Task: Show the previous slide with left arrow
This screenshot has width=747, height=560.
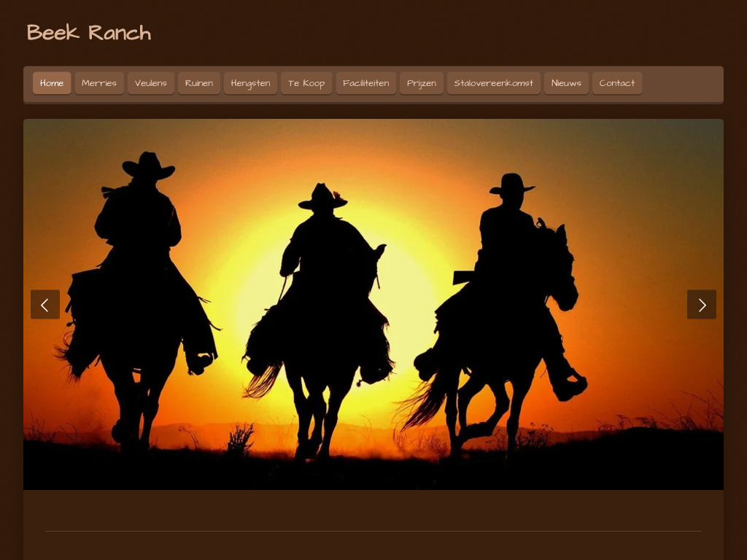Action: tap(45, 304)
